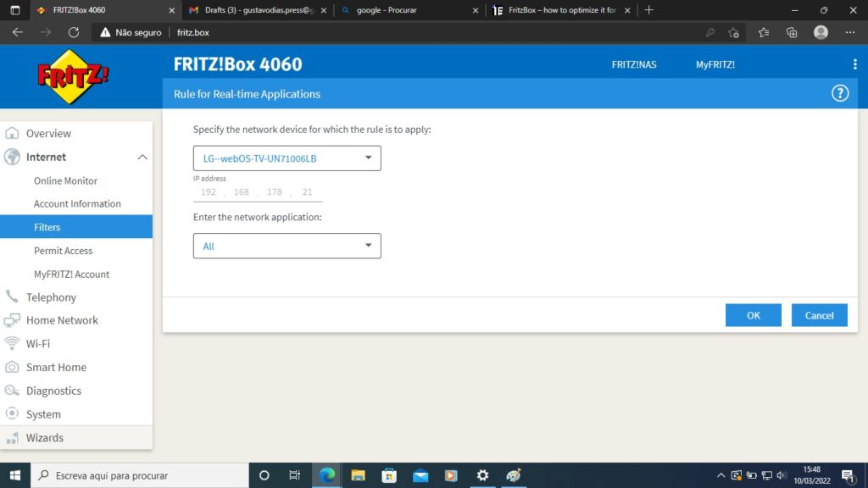Screen dimensions: 868x488
Task: Reload the fritz.box page
Action: tap(74, 32)
